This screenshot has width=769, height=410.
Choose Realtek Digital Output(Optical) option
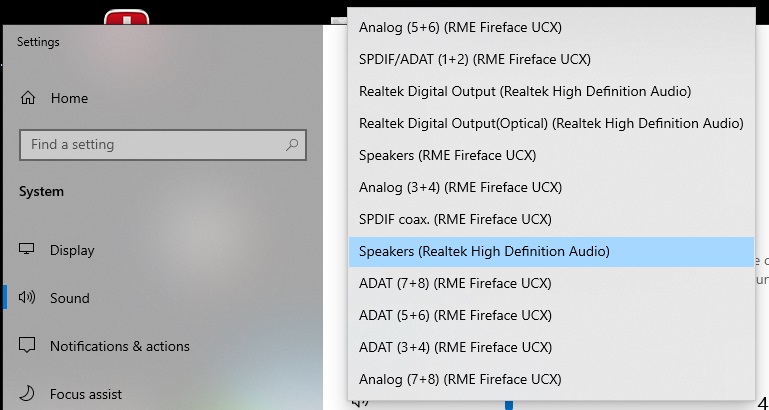click(x=551, y=123)
